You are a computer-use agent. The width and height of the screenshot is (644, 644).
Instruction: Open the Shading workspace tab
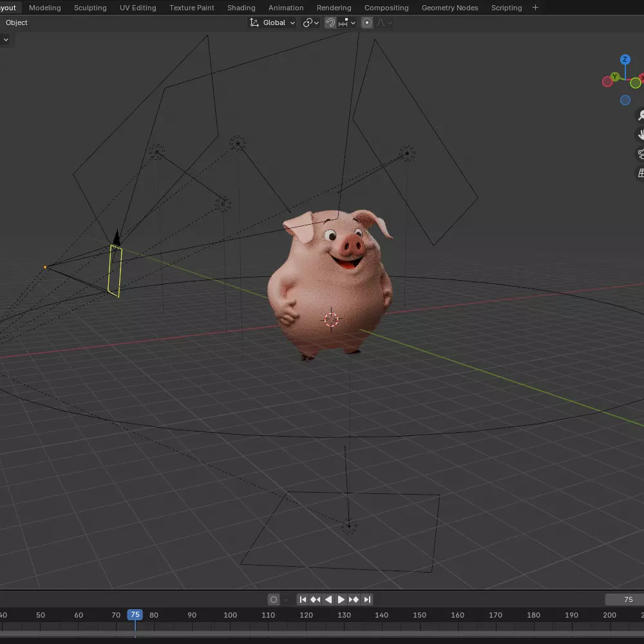click(241, 8)
